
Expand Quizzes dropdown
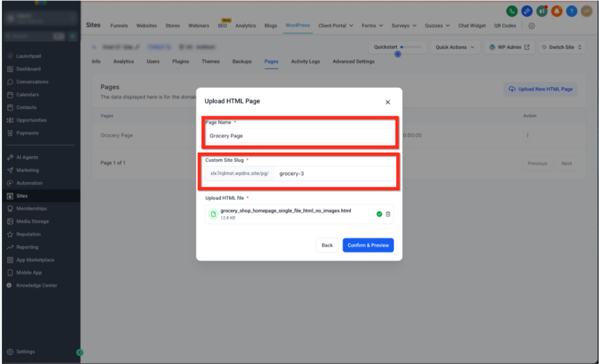437,26
